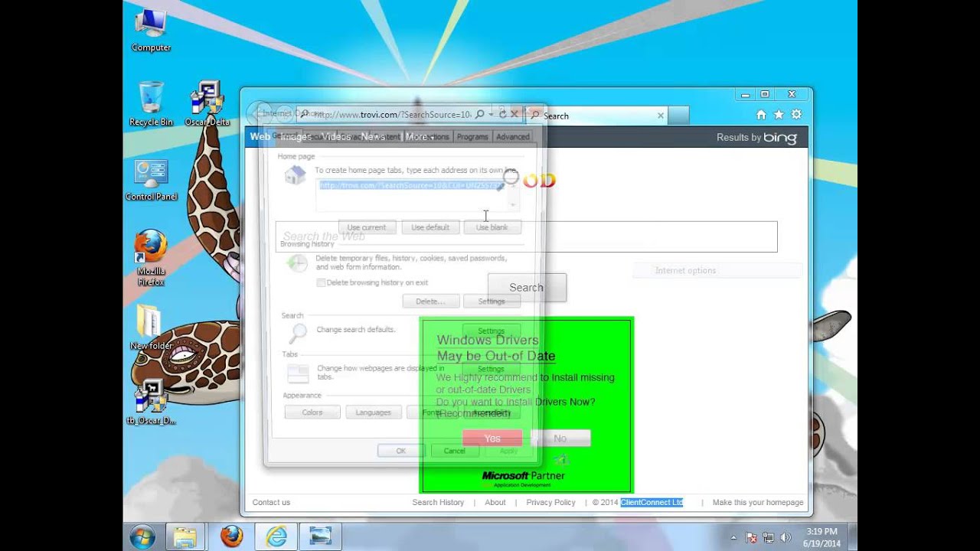980x551 pixels.
Task: Click the Languages button
Action: tap(374, 412)
